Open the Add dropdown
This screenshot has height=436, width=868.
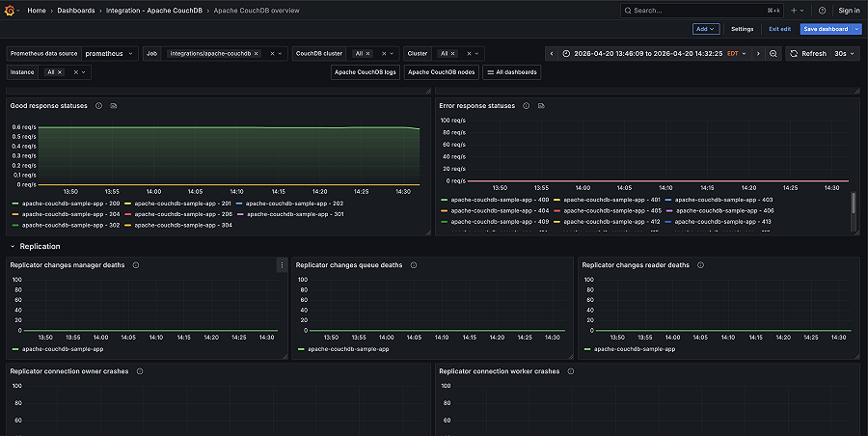[x=706, y=29]
